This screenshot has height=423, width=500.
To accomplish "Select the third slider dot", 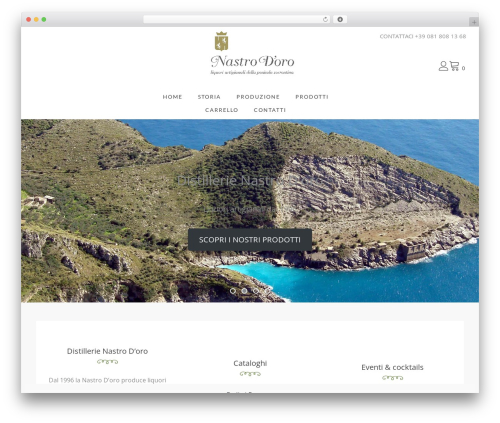I will [256, 291].
